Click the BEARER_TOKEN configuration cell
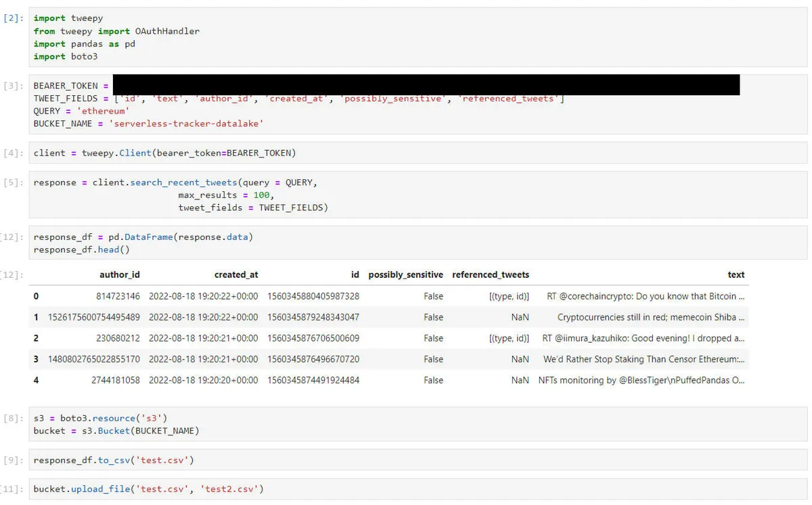The width and height of the screenshot is (812, 505). [418, 105]
